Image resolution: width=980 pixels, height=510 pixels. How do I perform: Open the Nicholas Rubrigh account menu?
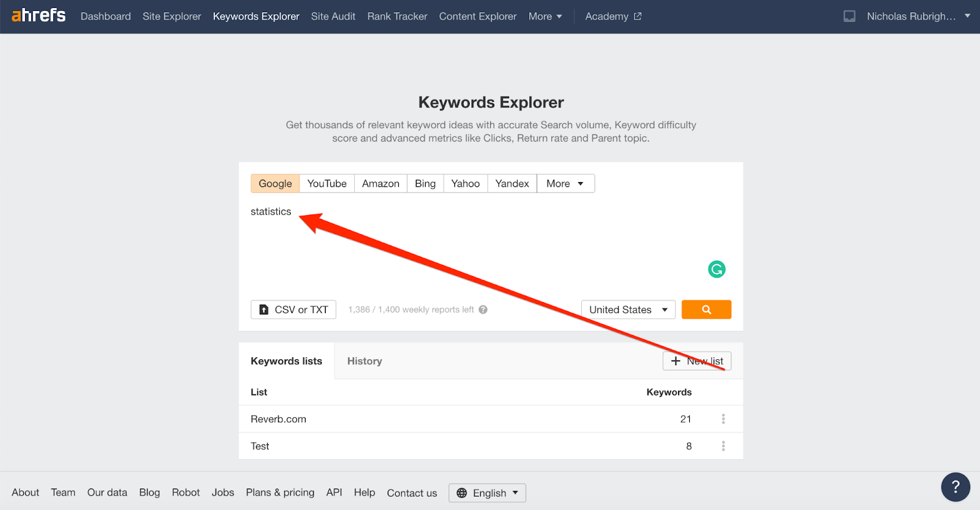pos(918,17)
